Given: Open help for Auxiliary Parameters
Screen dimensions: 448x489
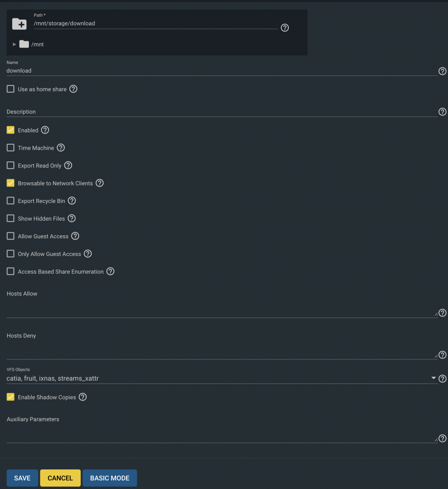Looking at the screenshot, I should pyautogui.click(x=442, y=438).
